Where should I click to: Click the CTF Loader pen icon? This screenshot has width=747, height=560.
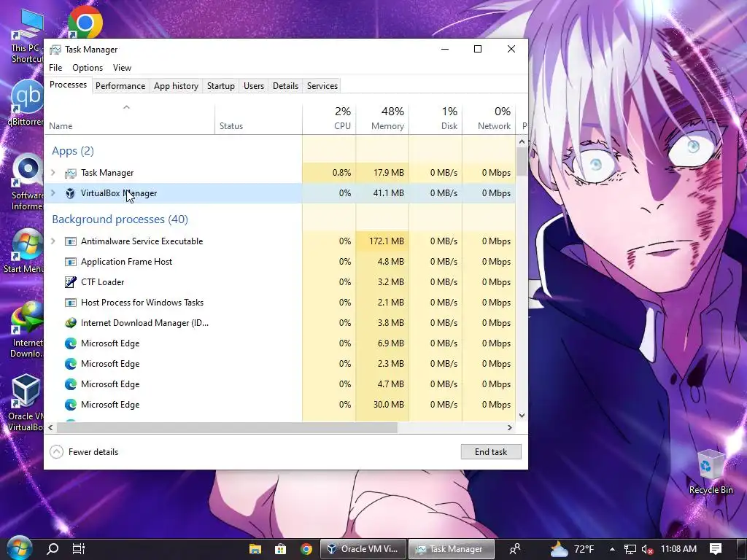pyautogui.click(x=71, y=282)
